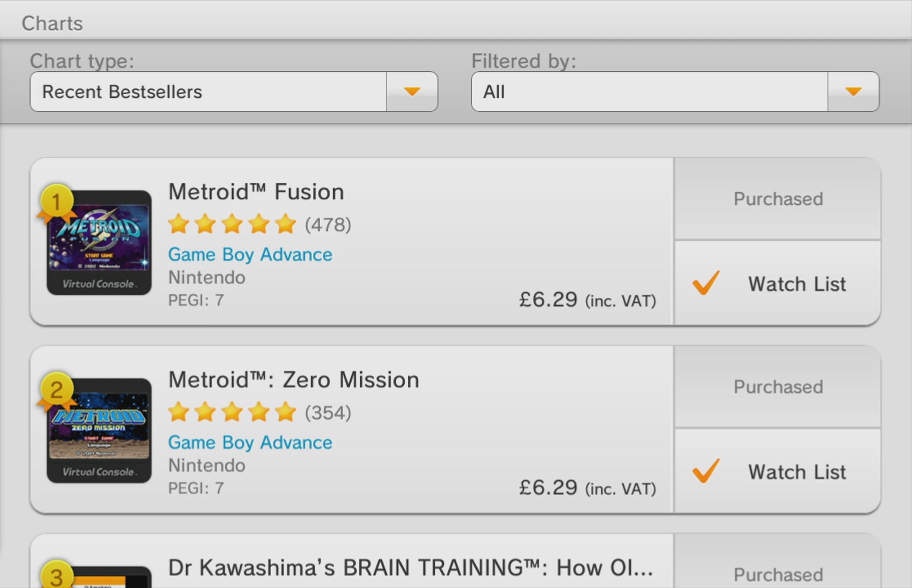
Task: Open Metroid Fusion Virtual Console cover art
Action: [x=99, y=243]
